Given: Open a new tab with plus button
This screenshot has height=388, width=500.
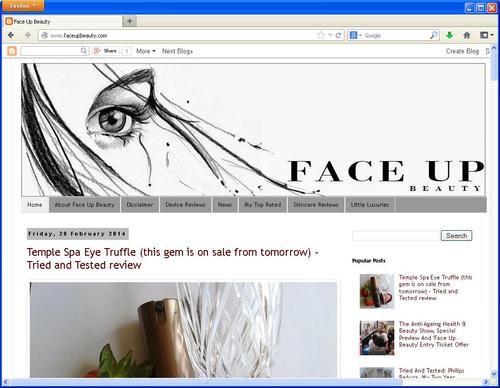Looking at the screenshot, I should 130,21.
